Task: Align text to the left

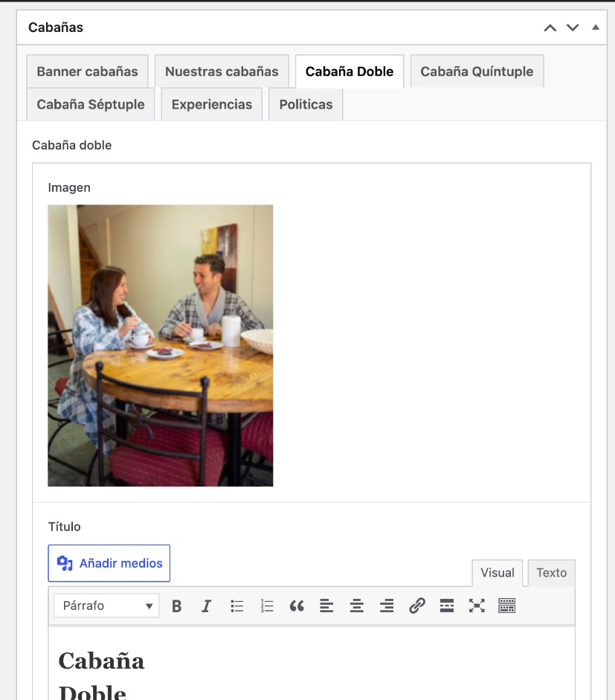Action: tap(326, 606)
